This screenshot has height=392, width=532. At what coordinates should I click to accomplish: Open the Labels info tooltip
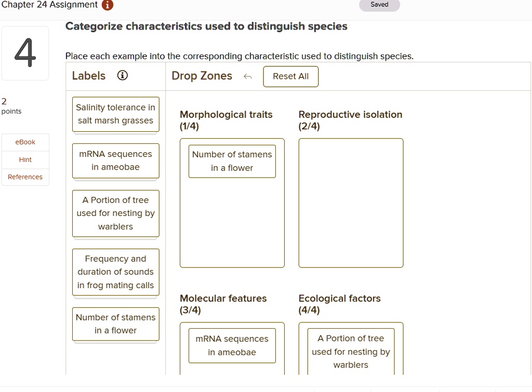(123, 75)
